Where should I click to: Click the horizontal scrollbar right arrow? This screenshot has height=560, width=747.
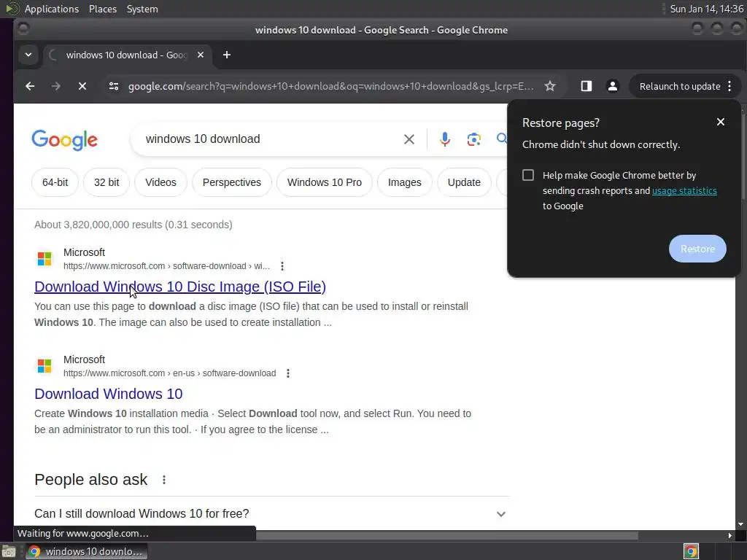click(729, 536)
